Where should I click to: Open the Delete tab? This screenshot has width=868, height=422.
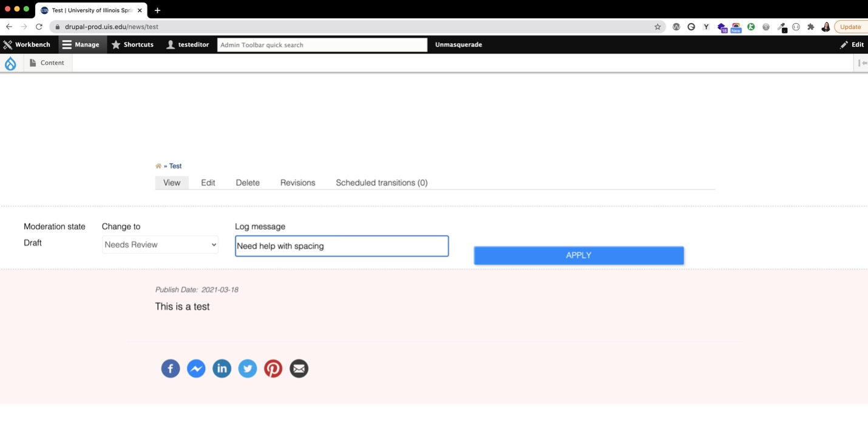(248, 183)
